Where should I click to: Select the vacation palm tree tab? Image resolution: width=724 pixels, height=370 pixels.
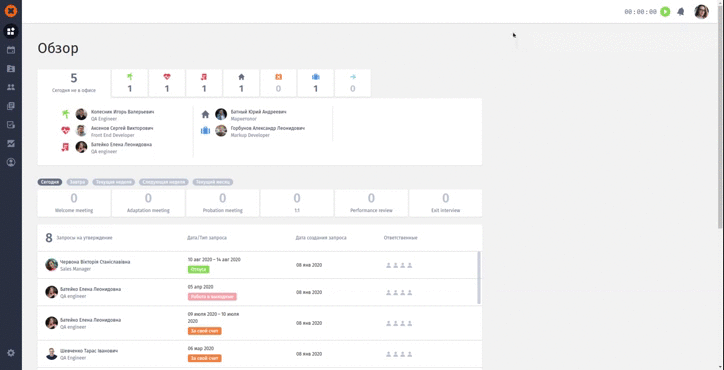[130, 83]
